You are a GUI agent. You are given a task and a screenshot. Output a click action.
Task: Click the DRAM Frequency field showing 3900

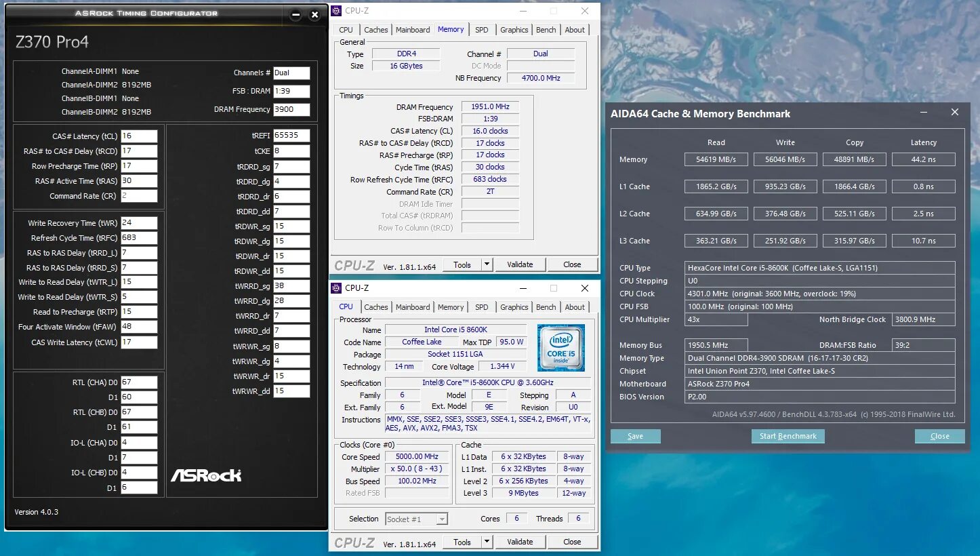291,110
